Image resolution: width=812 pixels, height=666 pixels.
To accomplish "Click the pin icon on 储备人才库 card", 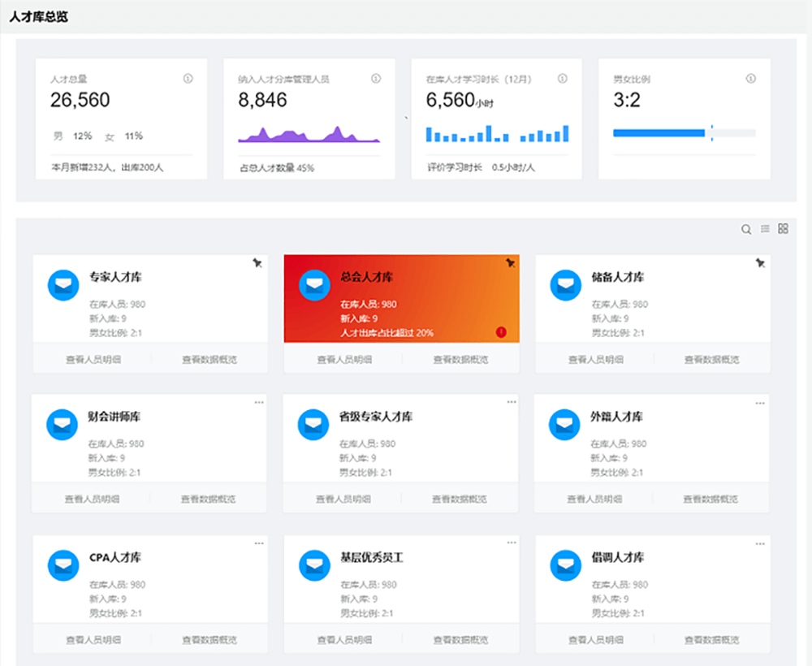I will [760, 263].
